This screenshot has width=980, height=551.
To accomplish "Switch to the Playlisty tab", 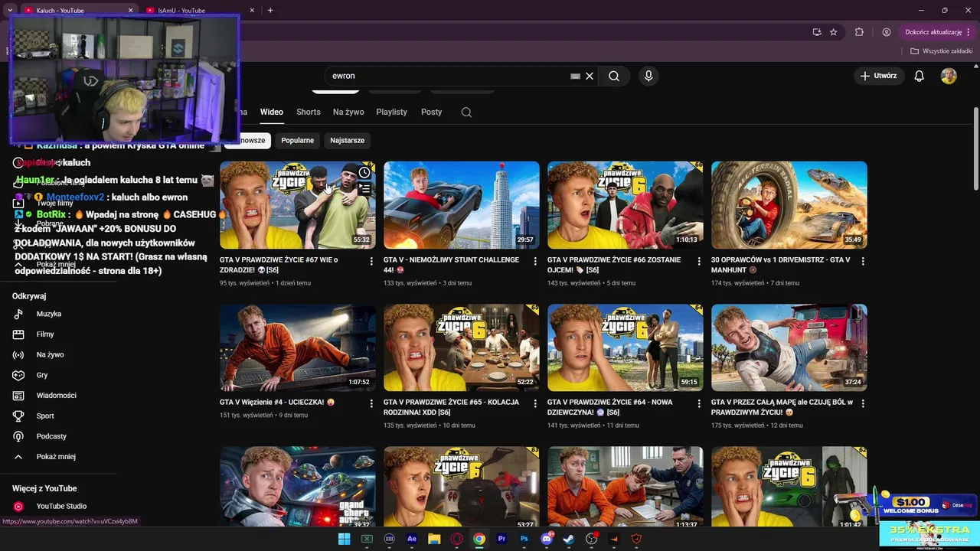I will pos(392,112).
